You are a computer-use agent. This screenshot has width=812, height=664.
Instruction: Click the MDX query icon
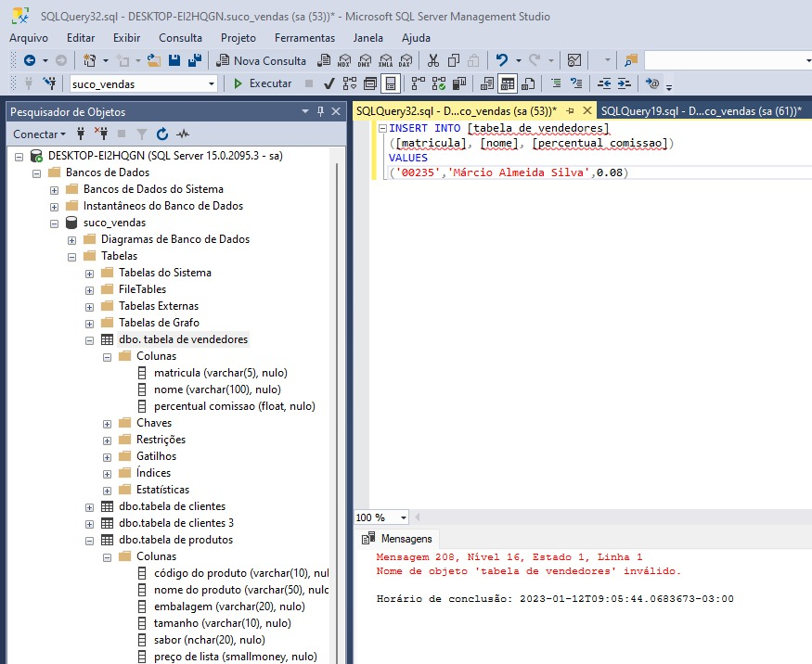[344, 60]
